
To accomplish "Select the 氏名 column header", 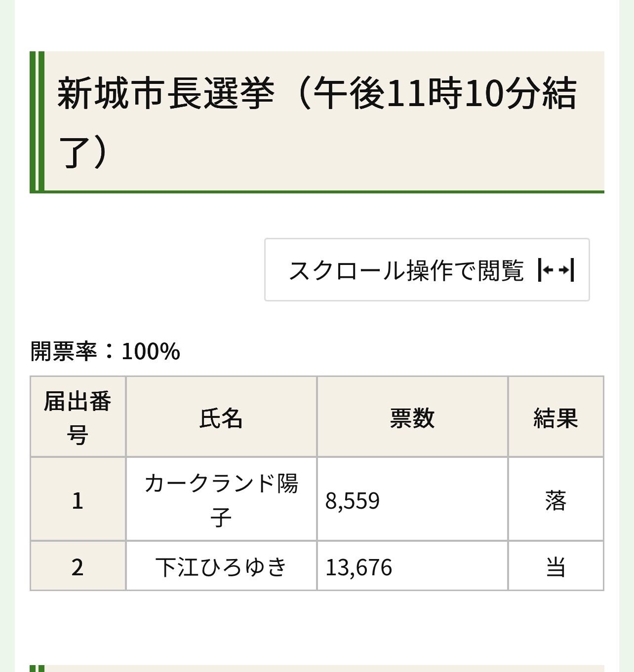I will [221, 417].
